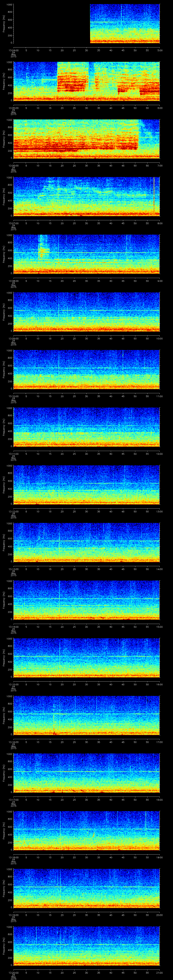Click the 13:19:00 start time label
This screenshot has height=980, width=173.
tap(13, 915)
